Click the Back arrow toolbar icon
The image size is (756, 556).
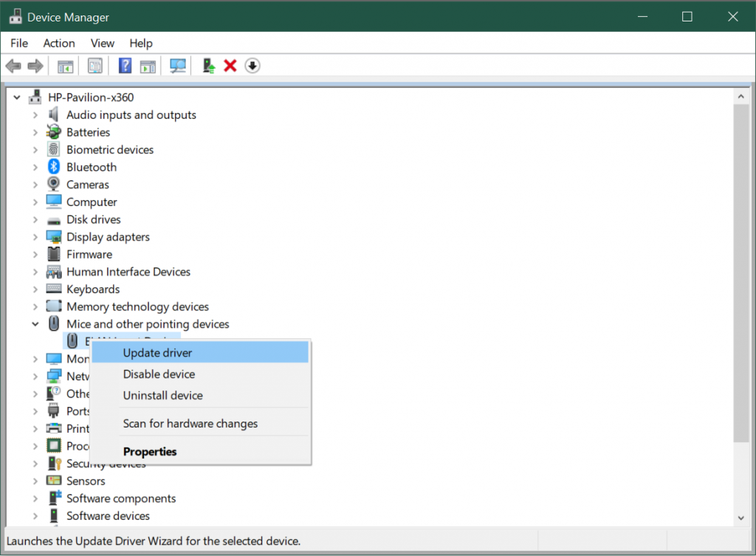[13, 66]
